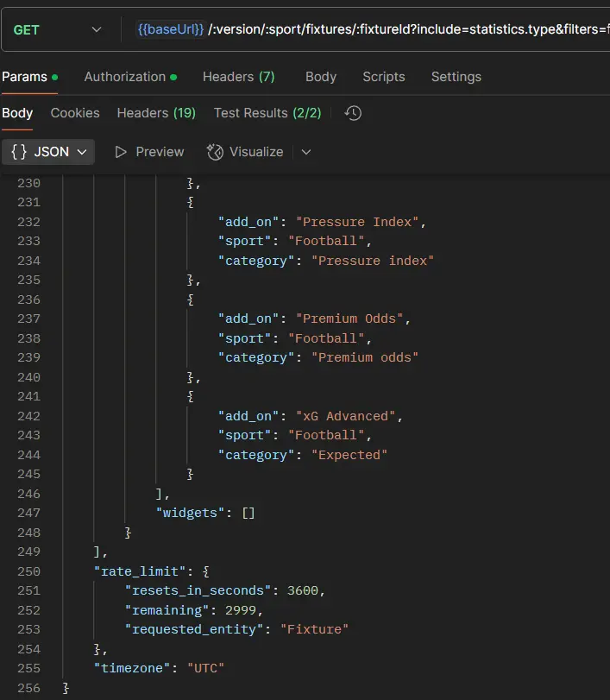
Task: Select the response Body tab
Action: coord(17,113)
